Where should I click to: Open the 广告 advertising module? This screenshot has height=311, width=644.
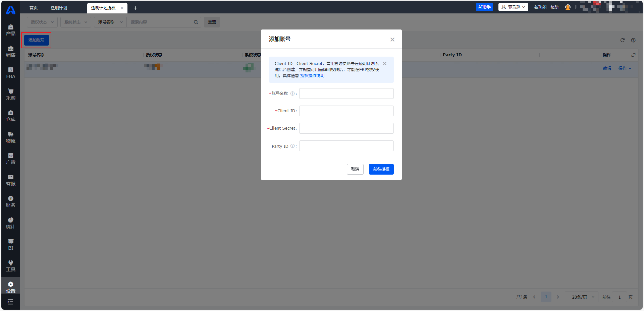[x=10, y=159]
